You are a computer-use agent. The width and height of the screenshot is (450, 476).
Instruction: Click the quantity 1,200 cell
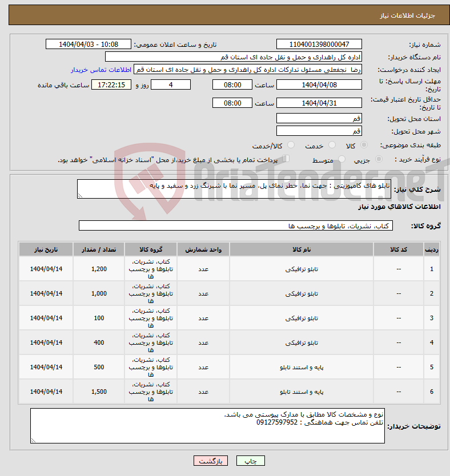pyautogui.click(x=99, y=269)
